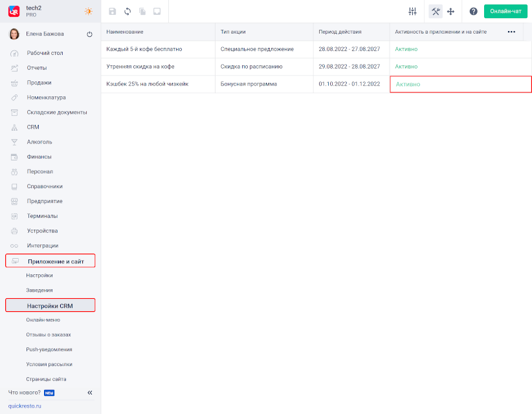The image size is (532, 414).
Task: Open Рабочий стол in sidebar
Action: [x=45, y=53]
